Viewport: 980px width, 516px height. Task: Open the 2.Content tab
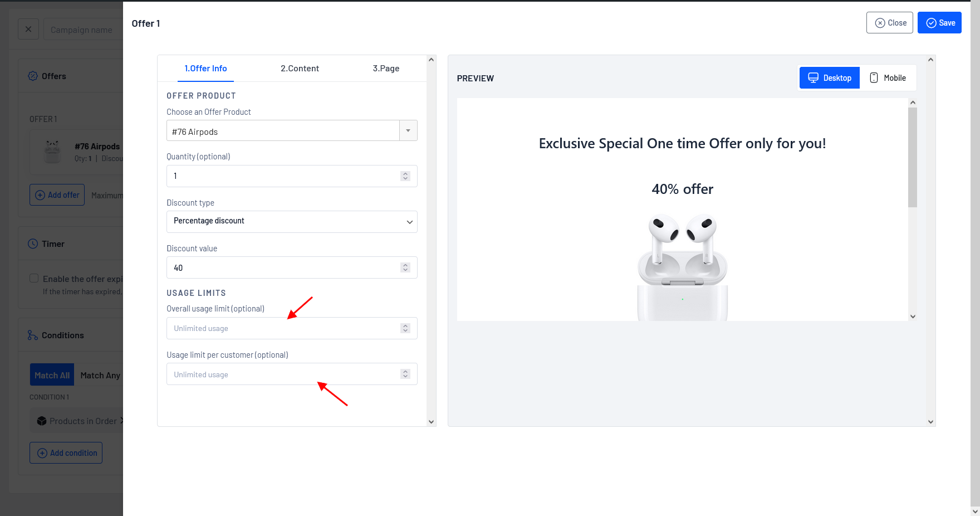click(300, 69)
